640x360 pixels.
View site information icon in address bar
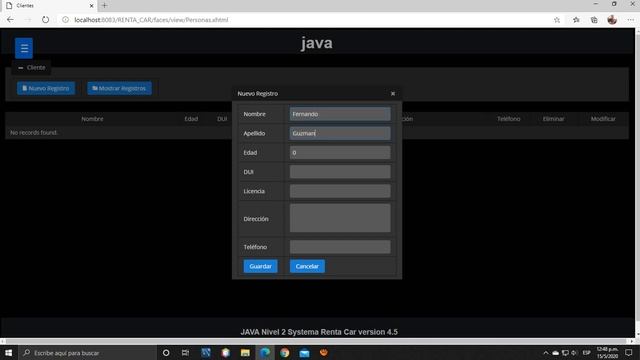pos(65,20)
